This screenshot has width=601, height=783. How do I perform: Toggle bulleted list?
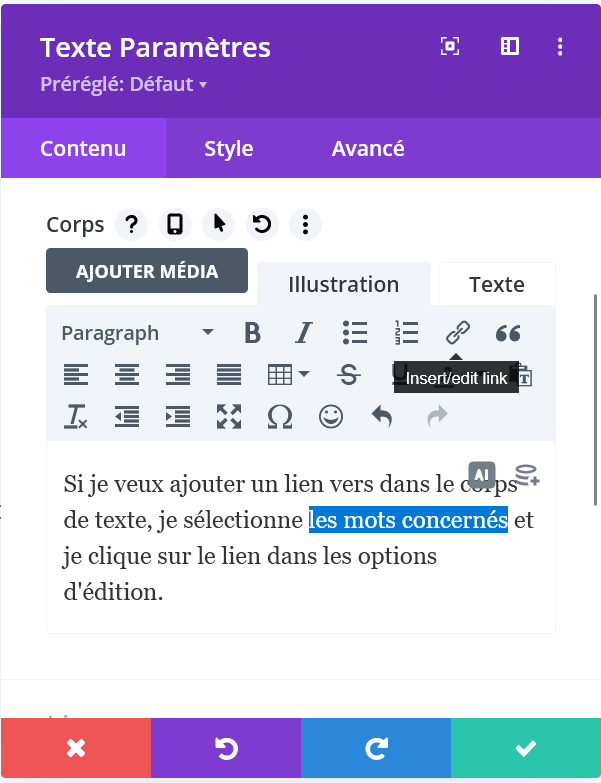point(355,333)
